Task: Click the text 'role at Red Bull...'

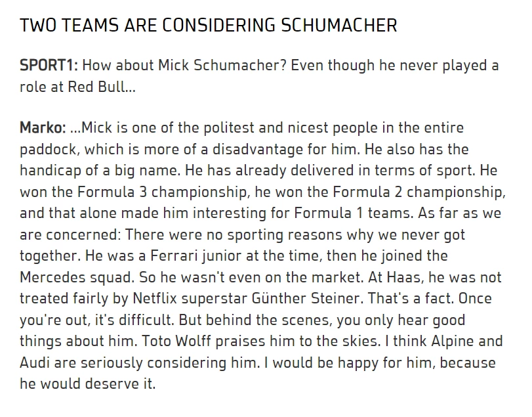Action: pos(77,87)
